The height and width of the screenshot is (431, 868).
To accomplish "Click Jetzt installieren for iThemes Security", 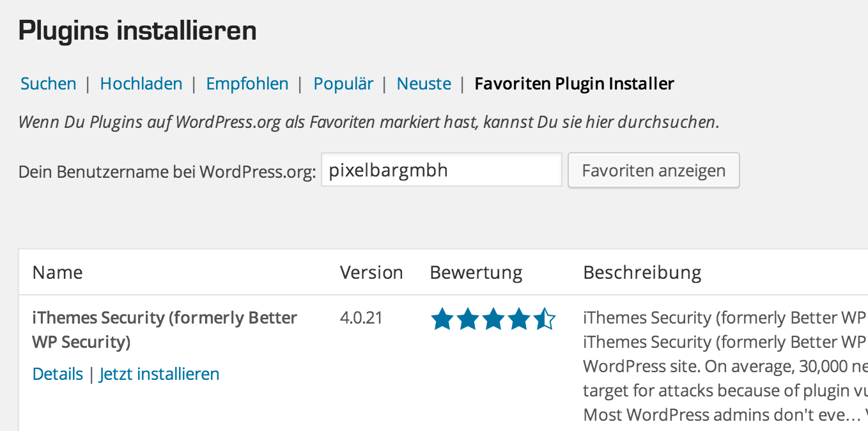I will click(160, 374).
